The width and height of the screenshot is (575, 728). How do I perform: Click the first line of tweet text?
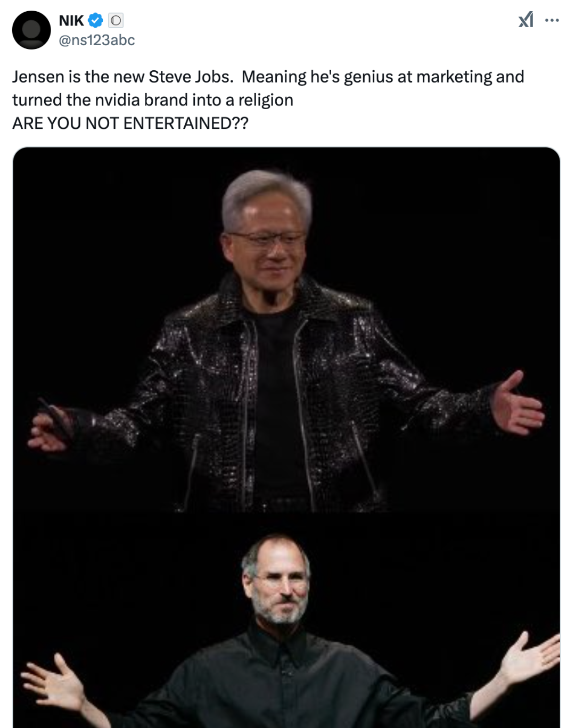click(x=268, y=77)
